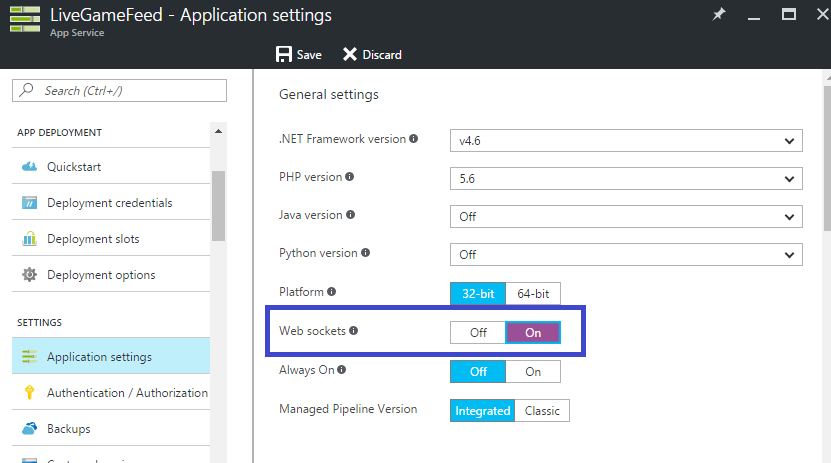Switch Platform to 64-bit
Image resolution: width=831 pixels, height=463 pixels.
pyautogui.click(x=533, y=294)
